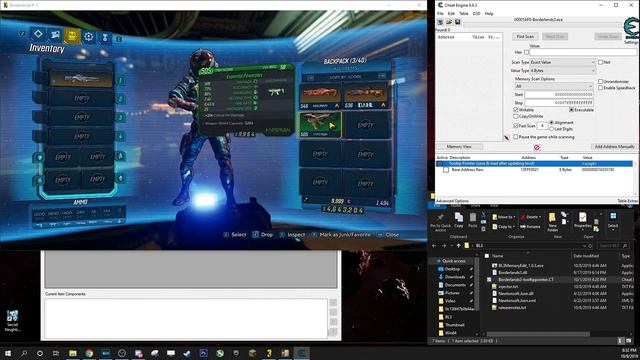Open the D3D menu in Cheat Engine
The width and height of the screenshot is (640, 360).
coord(476,13)
